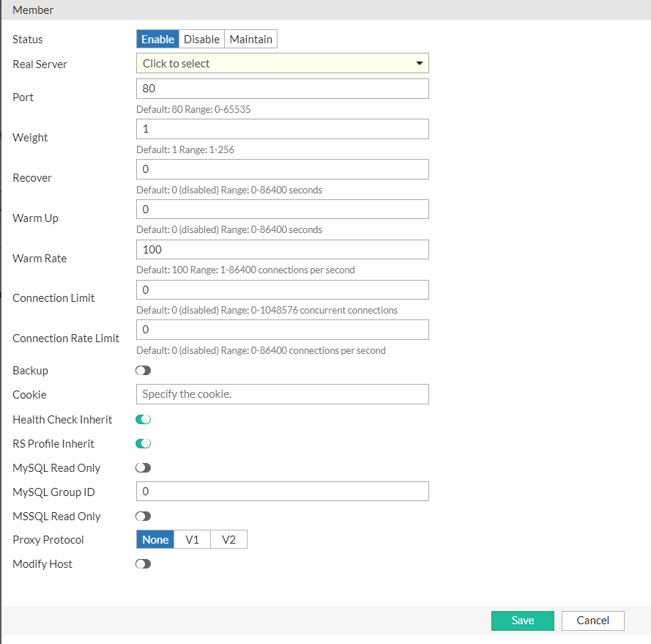Click the Connection Limit concurrent connections hint
The image size is (651, 644).
coord(267,311)
